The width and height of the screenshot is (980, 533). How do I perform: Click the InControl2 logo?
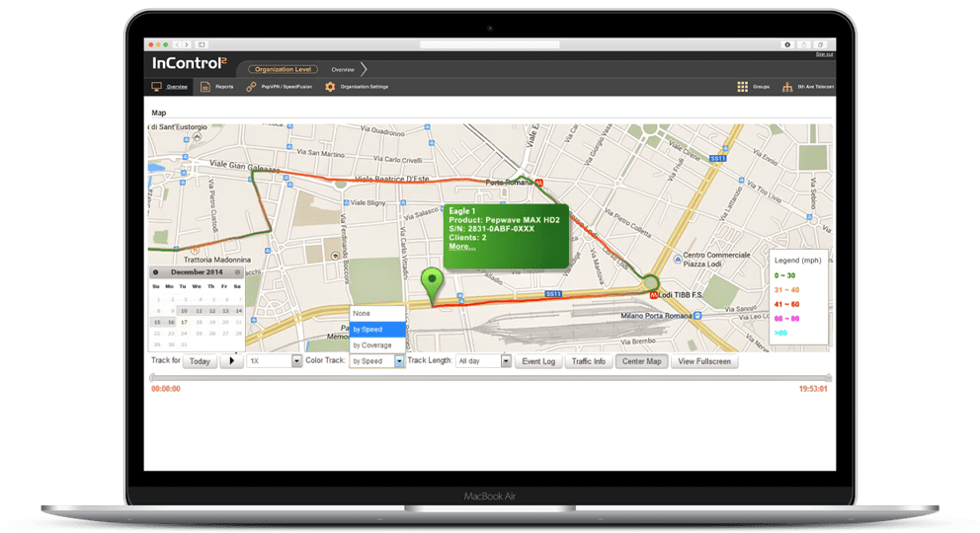tap(190, 63)
